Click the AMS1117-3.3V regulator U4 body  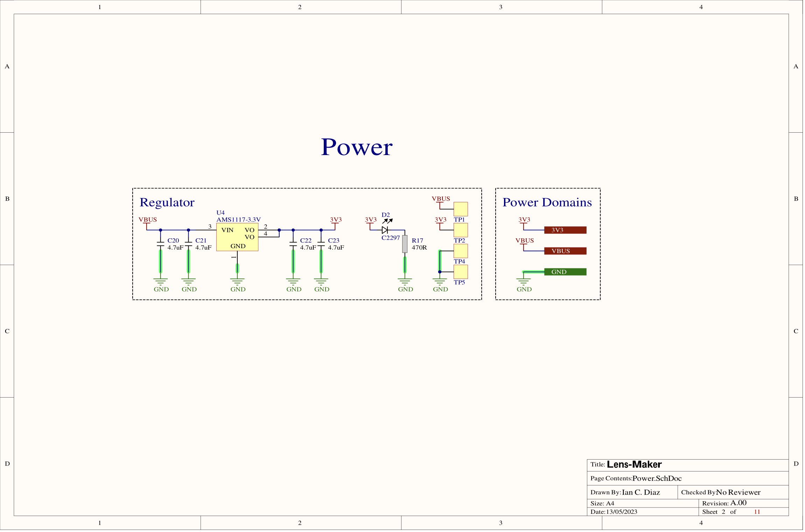click(x=237, y=237)
